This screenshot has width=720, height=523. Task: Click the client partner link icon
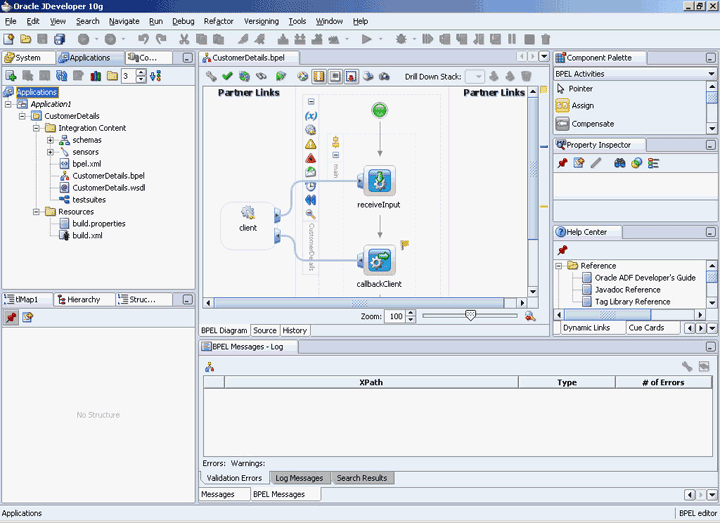tap(248, 213)
